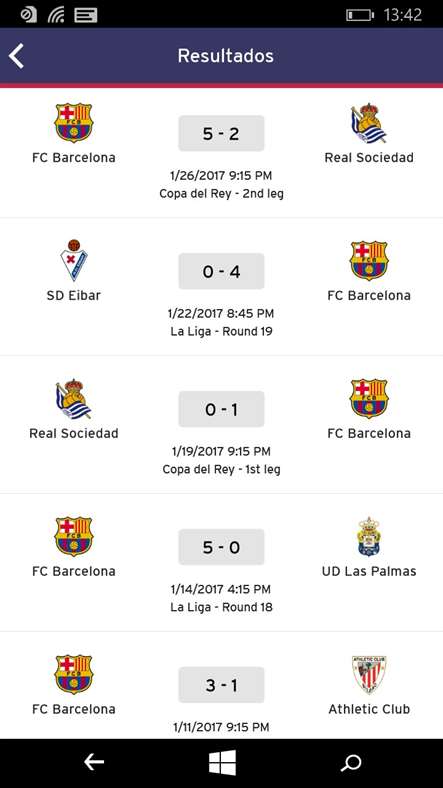Click the UD Las Palmas team name

(369, 571)
